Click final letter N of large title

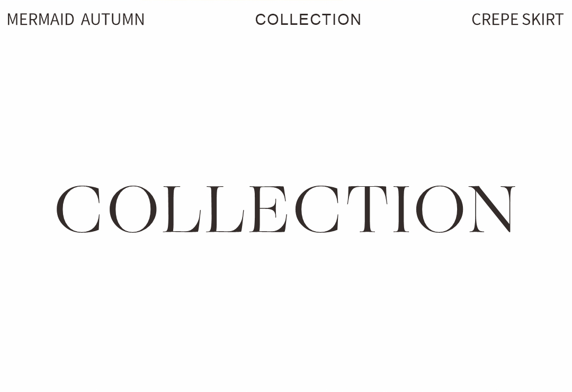click(x=491, y=209)
